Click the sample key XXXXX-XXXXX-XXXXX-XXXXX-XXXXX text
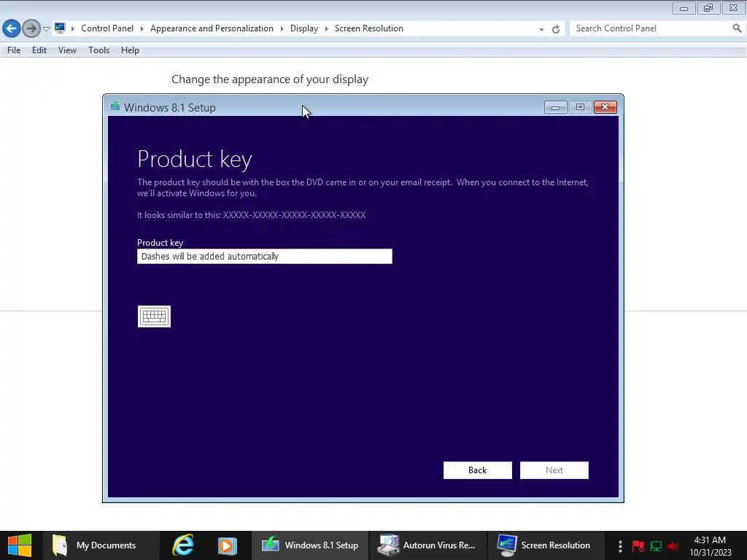Viewport: 747px width, 560px height. coord(294,215)
